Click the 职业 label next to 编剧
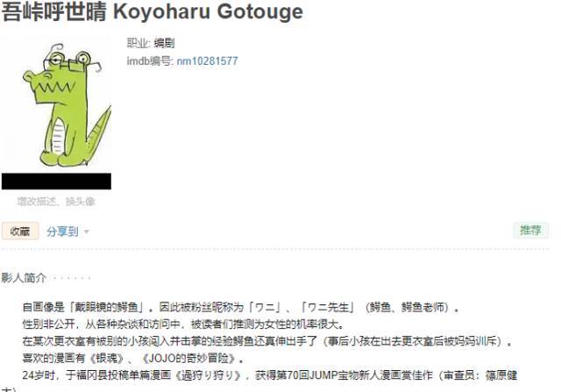The height and width of the screenshot is (392, 561). pos(138,43)
